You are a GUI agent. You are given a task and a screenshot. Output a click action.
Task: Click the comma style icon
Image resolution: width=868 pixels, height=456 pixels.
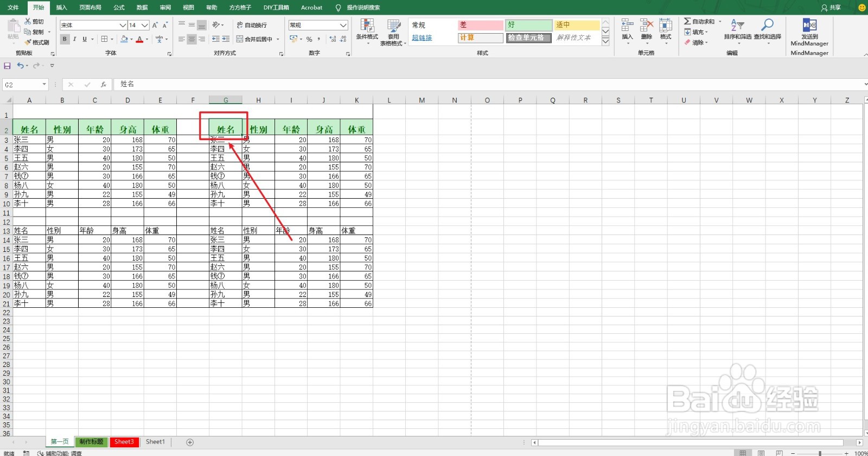click(319, 39)
